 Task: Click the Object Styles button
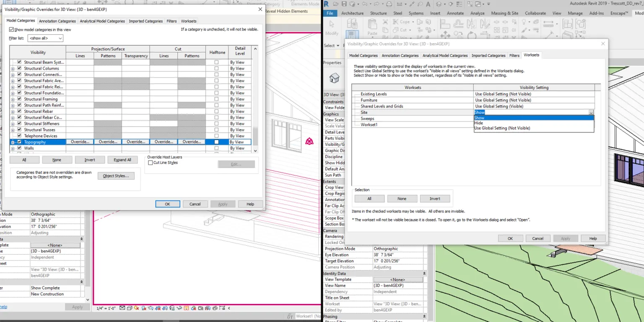[116, 176]
